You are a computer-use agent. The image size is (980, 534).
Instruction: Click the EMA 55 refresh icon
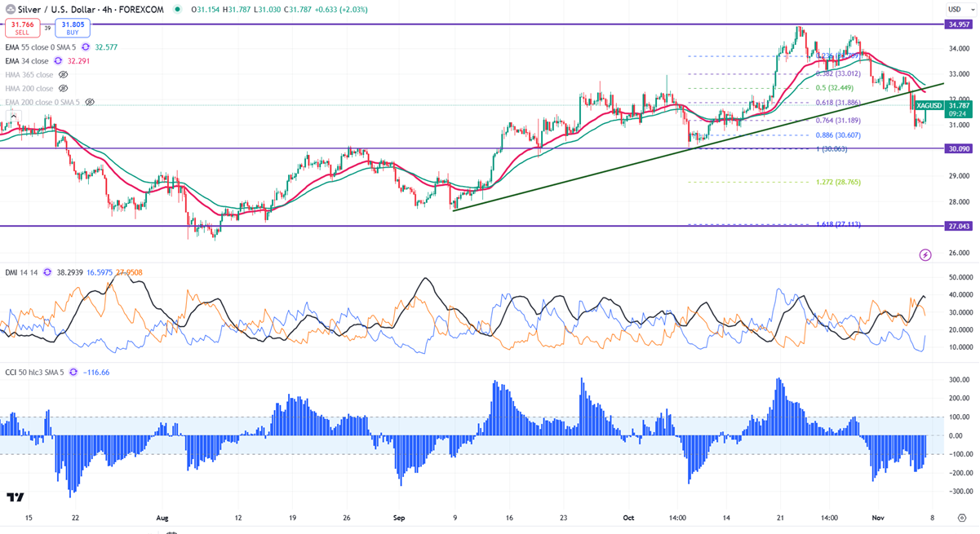tap(86, 47)
